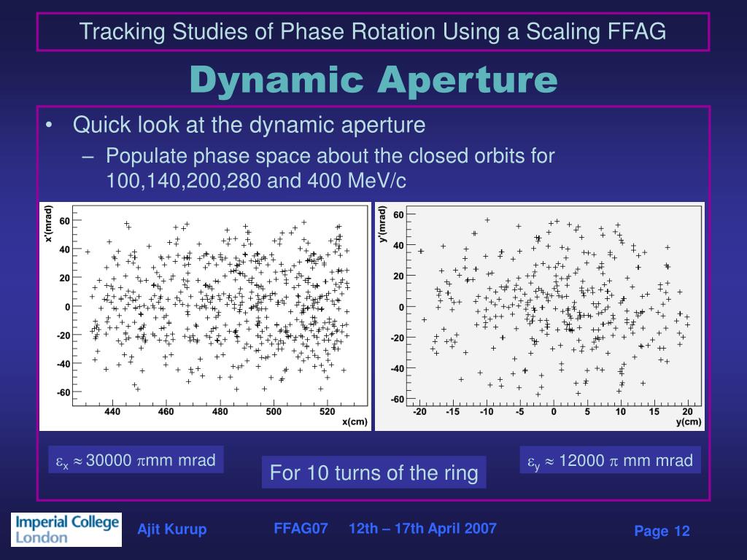Image resolution: width=747 pixels, height=560 pixels.
Task: Click the '480' tick label on left plot
Action: point(220,411)
